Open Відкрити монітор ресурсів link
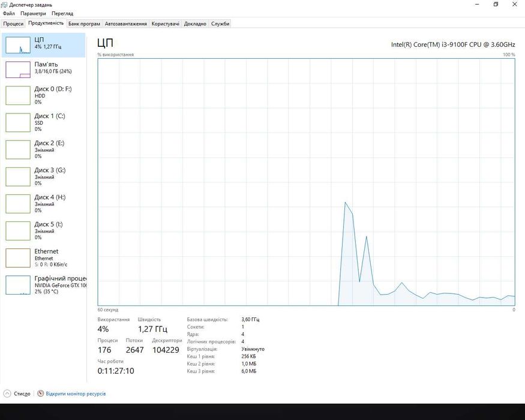 (76, 394)
